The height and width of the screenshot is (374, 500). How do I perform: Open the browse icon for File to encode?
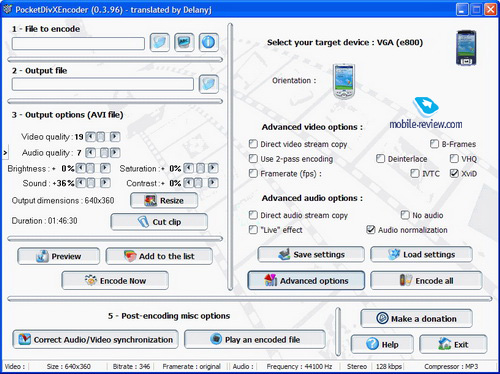pos(160,43)
